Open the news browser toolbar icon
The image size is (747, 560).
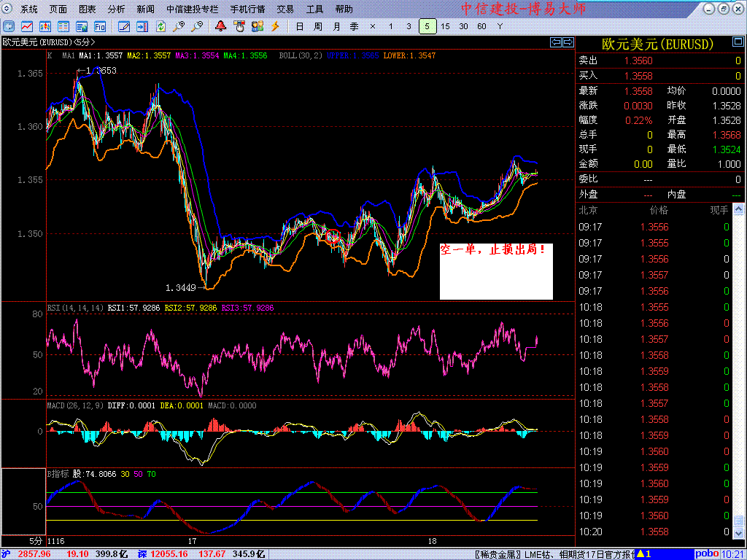point(82,26)
